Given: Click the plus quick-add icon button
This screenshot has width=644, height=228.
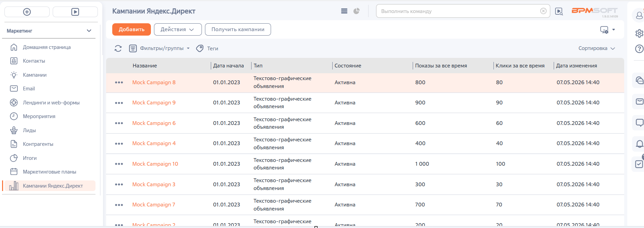Looking at the screenshot, I should click(27, 12).
